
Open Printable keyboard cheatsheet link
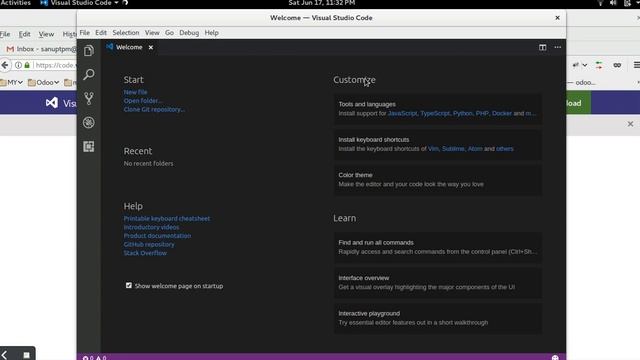167,218
